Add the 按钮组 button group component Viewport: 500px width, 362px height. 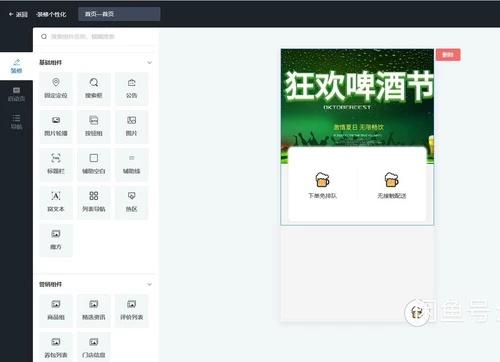pos(94,127)
